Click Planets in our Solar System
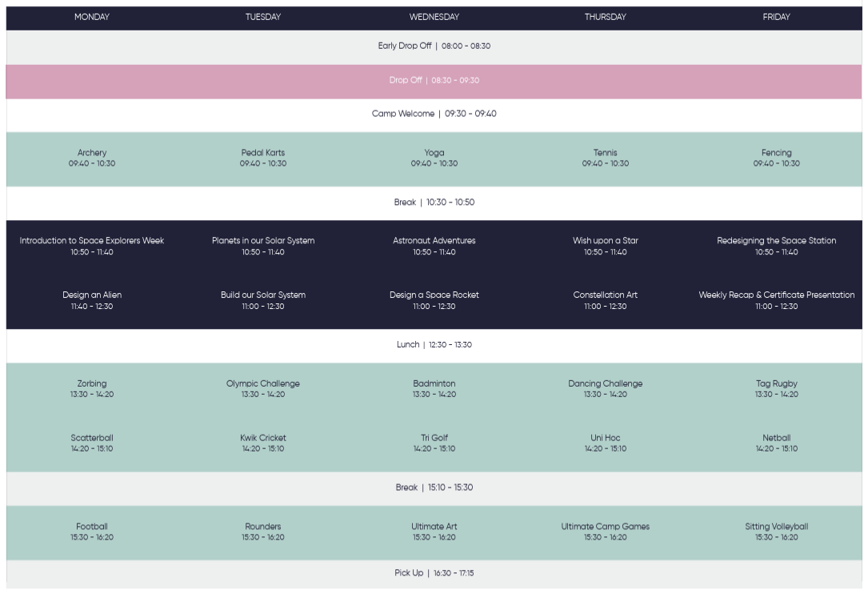This screenshot has height=594, width=868. click(263, 246)
